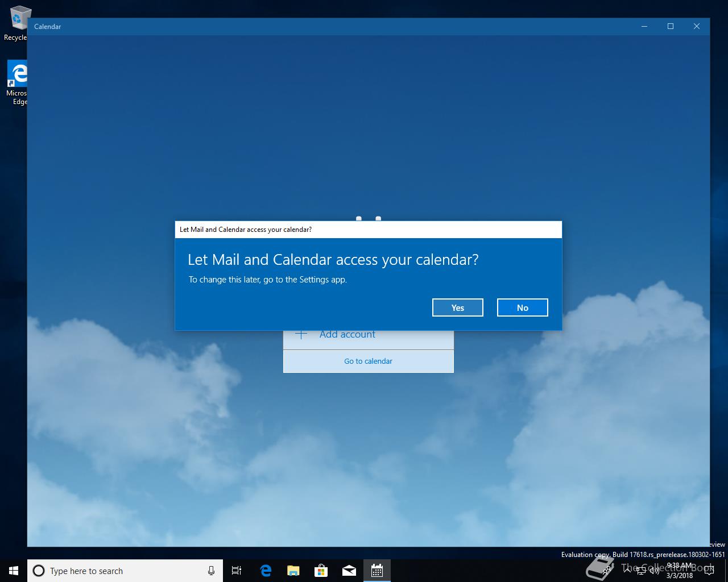Choose Add account option

tap(369, 339)
